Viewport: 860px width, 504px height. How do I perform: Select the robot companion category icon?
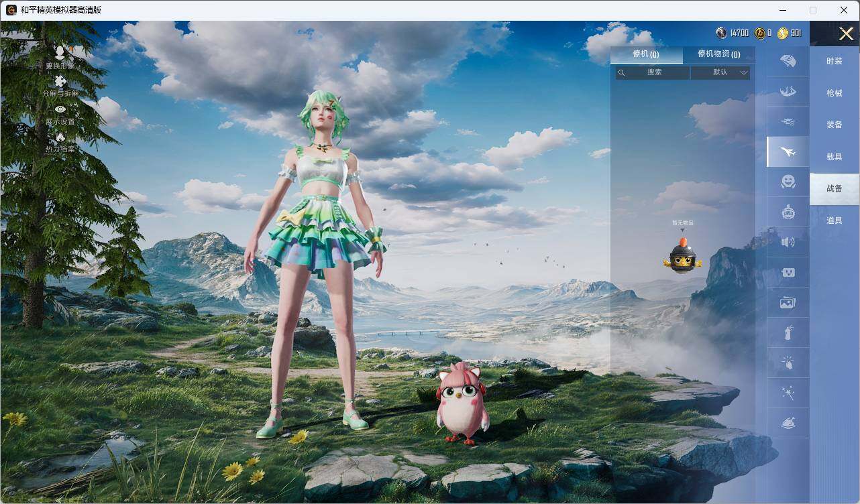788,212
